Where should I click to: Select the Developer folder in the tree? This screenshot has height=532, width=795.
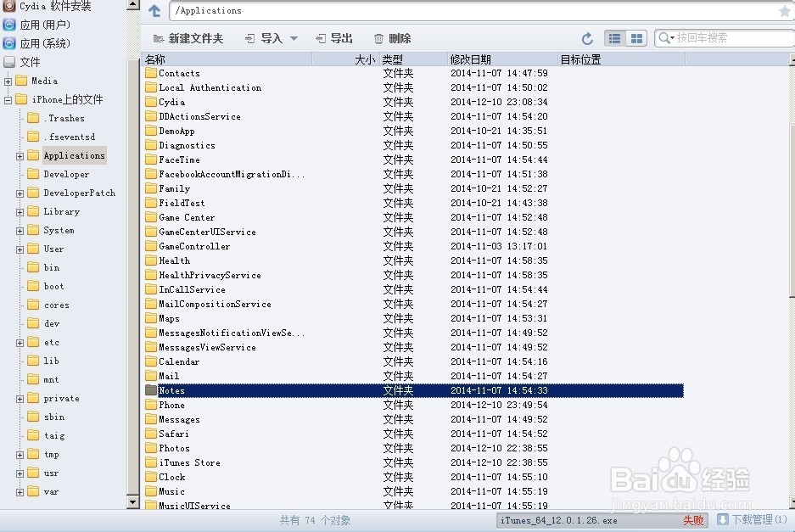coord(59,174)
